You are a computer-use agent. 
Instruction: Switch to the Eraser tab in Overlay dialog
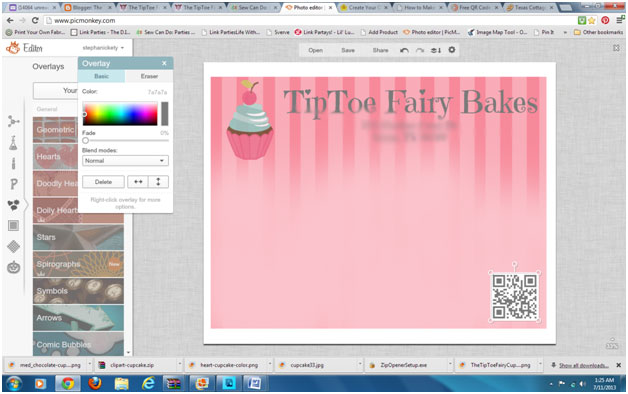149,76
